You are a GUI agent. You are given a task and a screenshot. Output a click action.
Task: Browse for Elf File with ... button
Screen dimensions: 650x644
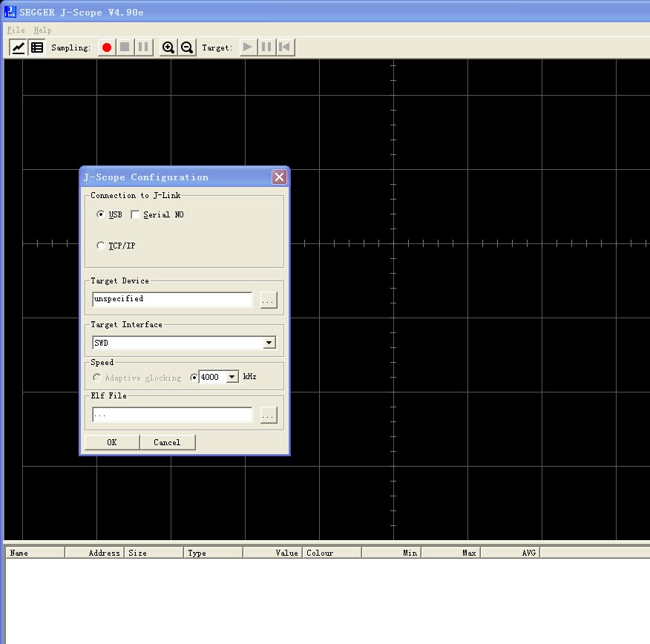[x=269, y=415]
